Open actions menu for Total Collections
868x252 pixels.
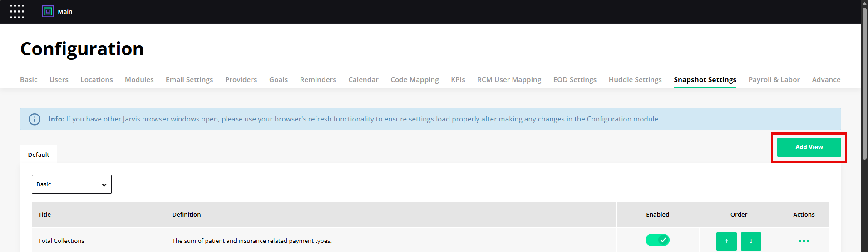coord(804,241)
